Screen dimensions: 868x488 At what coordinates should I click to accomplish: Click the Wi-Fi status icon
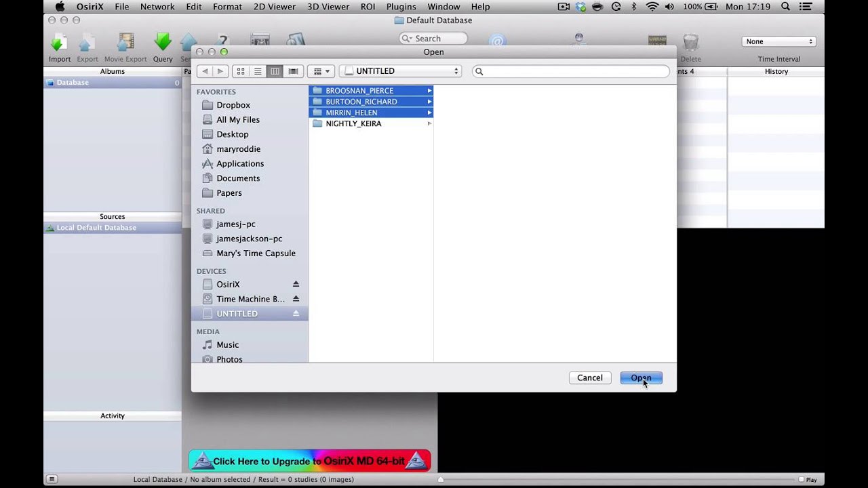(x=652, y=7)
